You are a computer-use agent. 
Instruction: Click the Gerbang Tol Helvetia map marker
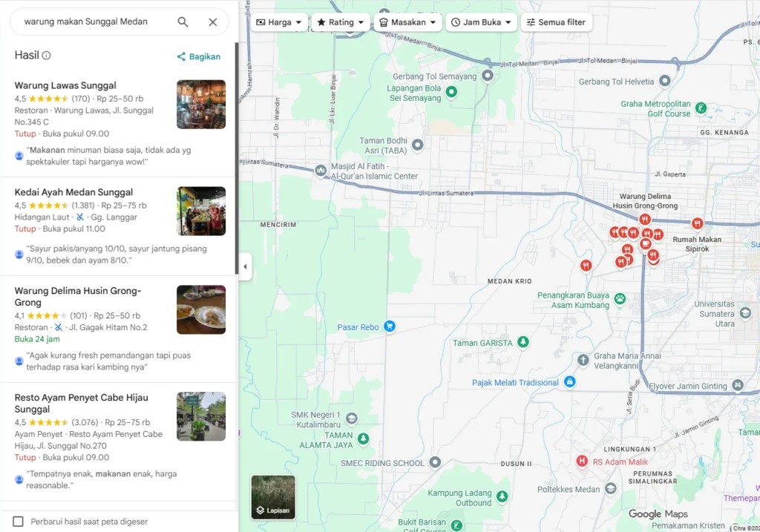[665, 81]
